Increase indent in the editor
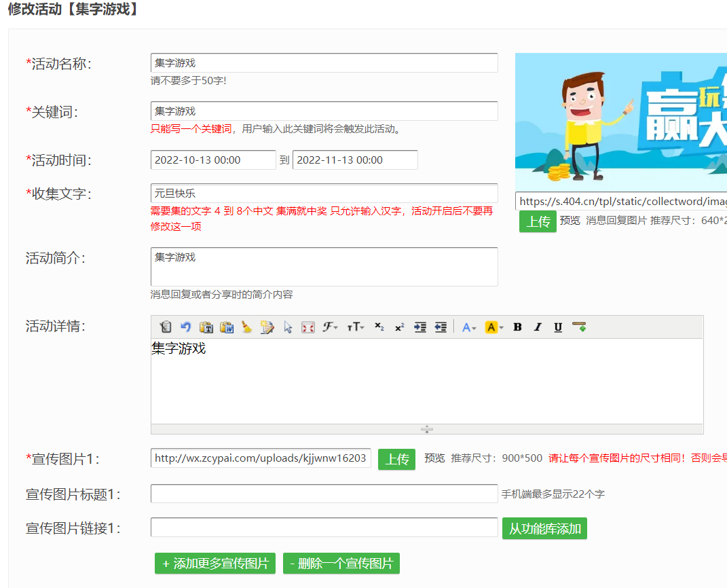 point(420,327)
